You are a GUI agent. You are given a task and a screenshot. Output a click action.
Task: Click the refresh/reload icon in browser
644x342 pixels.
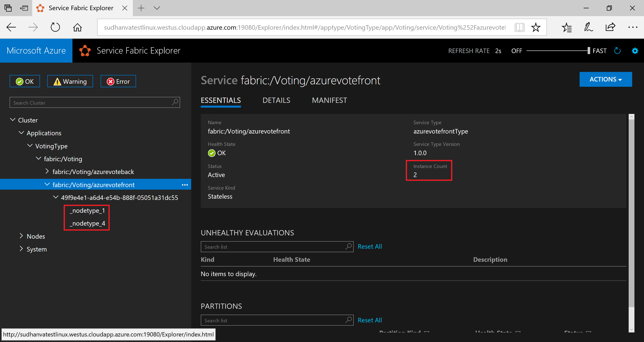coord(55,27)
